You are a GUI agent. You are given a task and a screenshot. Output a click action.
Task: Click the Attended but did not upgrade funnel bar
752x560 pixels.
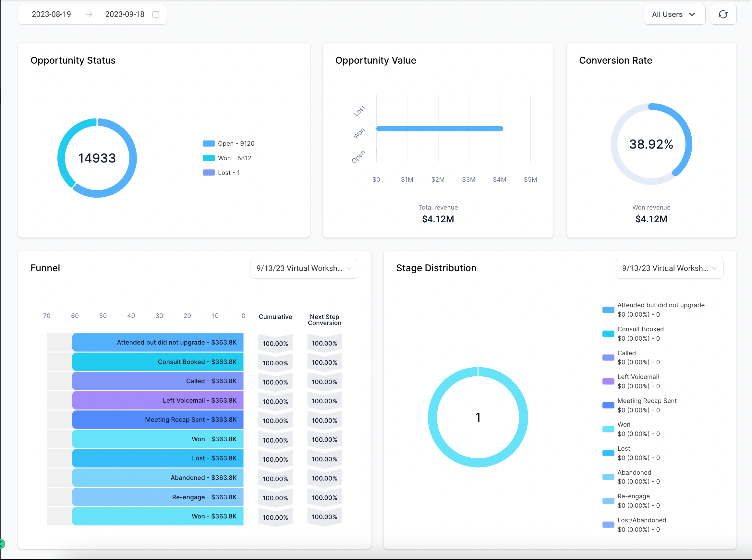click(158, 342)
